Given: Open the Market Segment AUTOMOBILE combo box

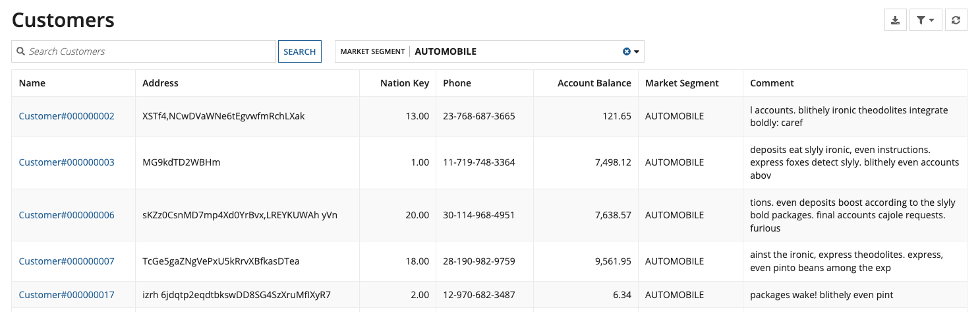Looking at the screenshot, I should (490, 51).
